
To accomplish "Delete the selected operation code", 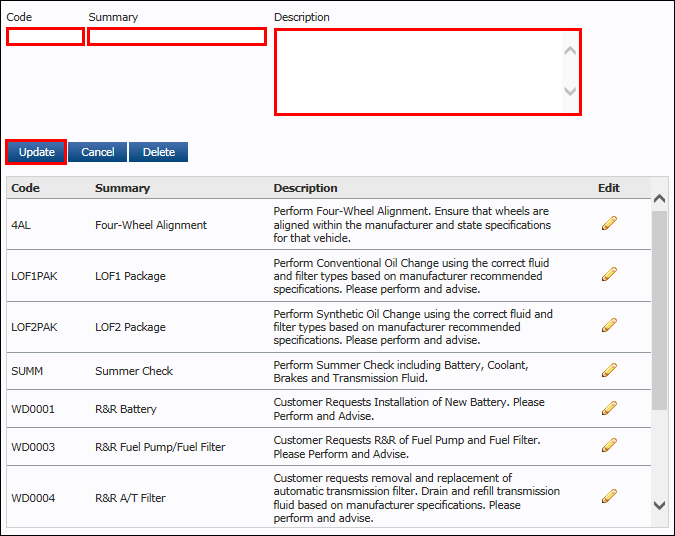I will (x=158, y=152).
